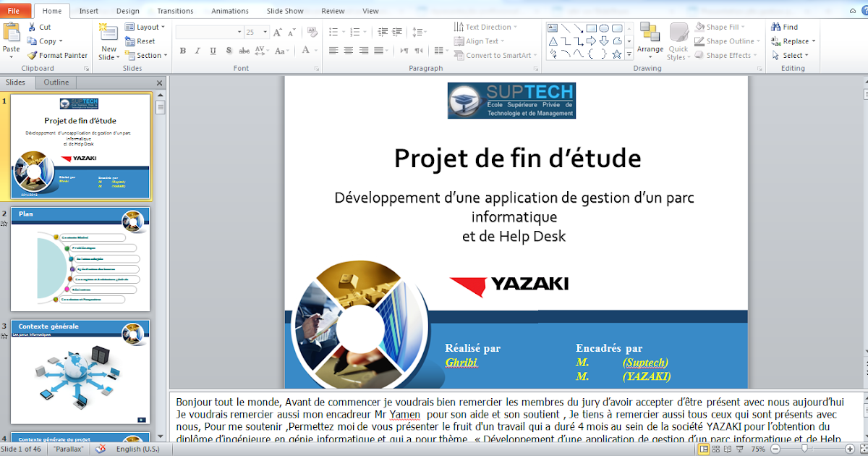Click the New Slide button
The image size is (868, 456).
click(109, 41)
